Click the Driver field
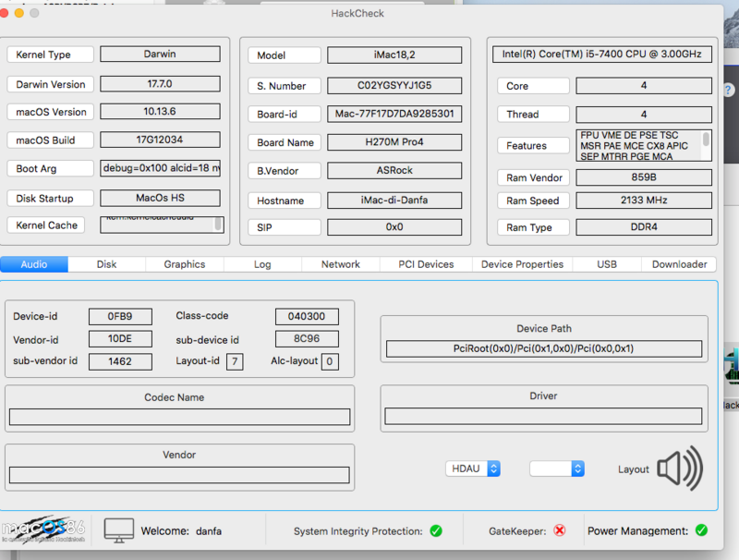Screen dimensions: 739x560 (543, 416)
